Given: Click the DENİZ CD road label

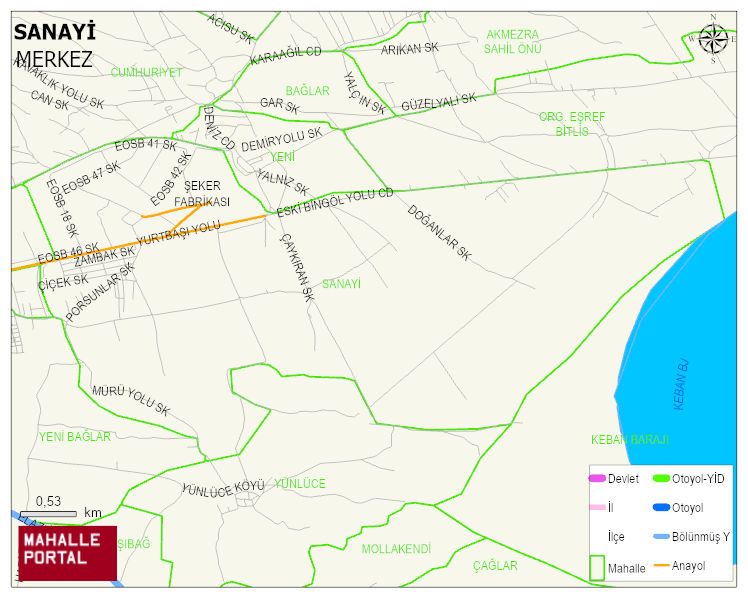Looking at the screenshot, I should coord(219,127).
